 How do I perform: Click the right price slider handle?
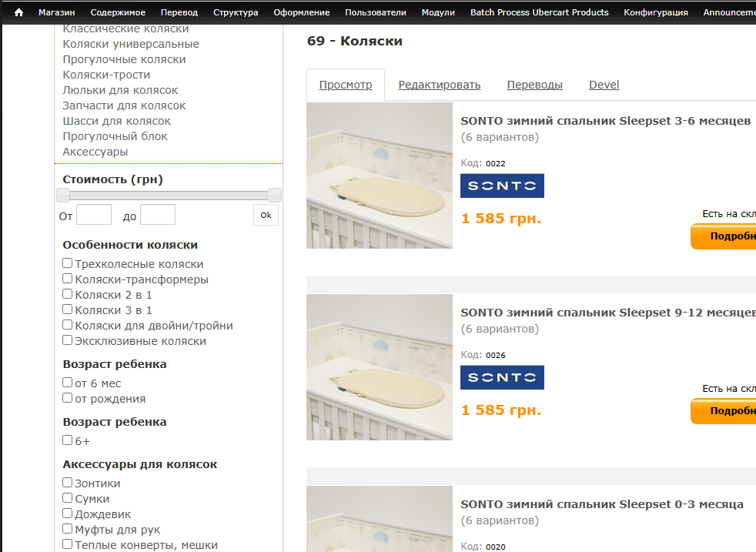point(274,196)
